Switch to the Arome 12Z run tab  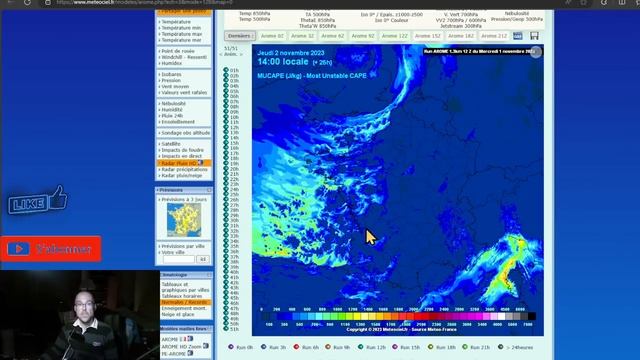coord(395,36)
